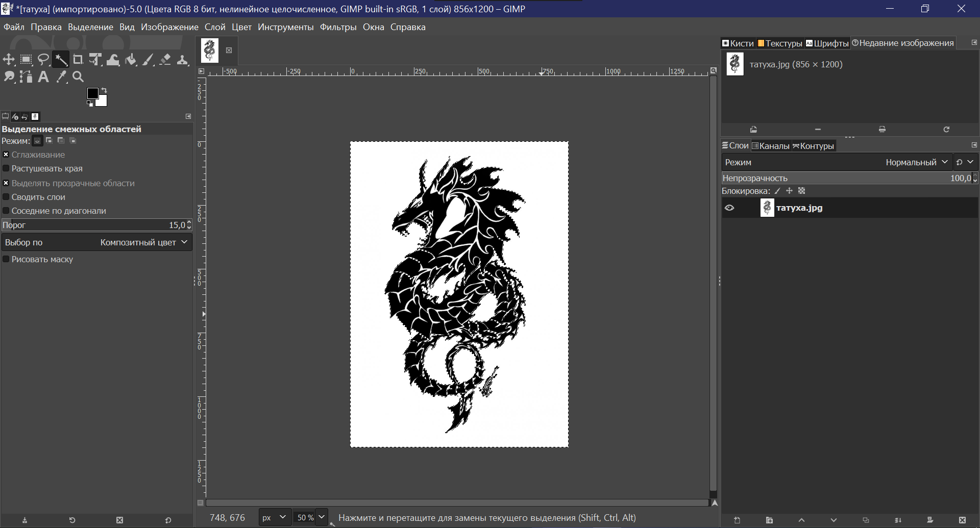Select the Free Select lasso tool

click(43, 60)
